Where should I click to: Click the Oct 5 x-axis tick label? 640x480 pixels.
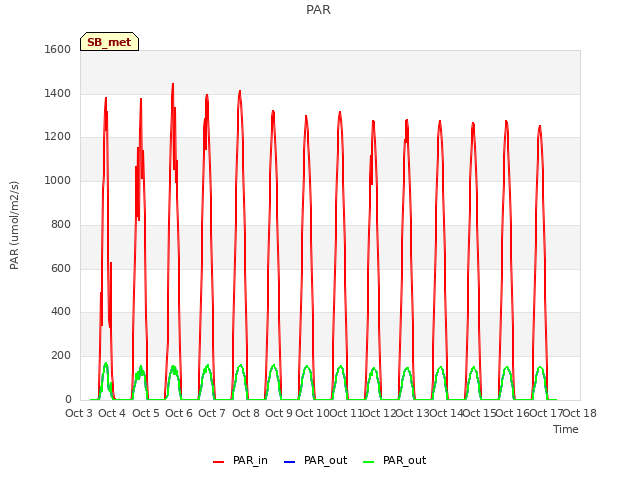pyautogui.click(x=146, y=413)
